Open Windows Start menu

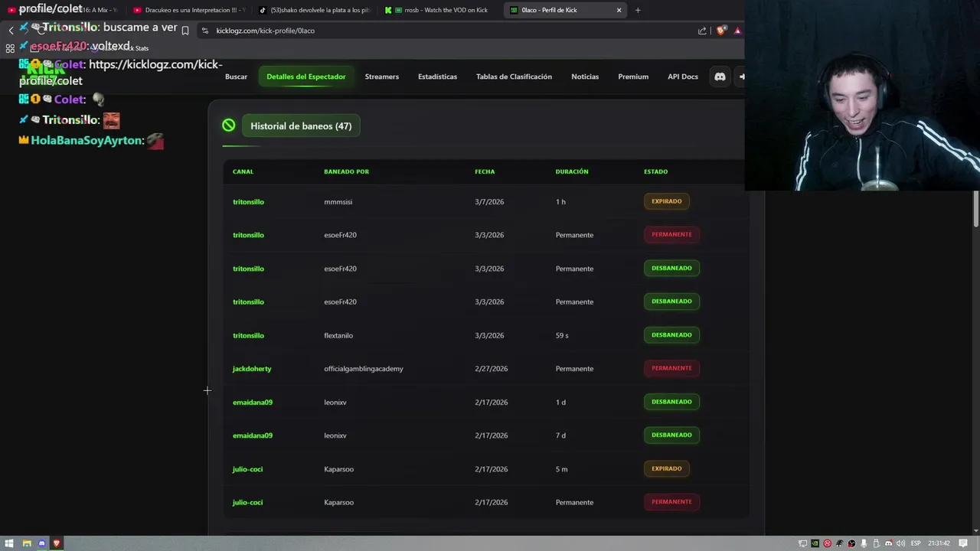pyautogui.click(x=11, y=543)
